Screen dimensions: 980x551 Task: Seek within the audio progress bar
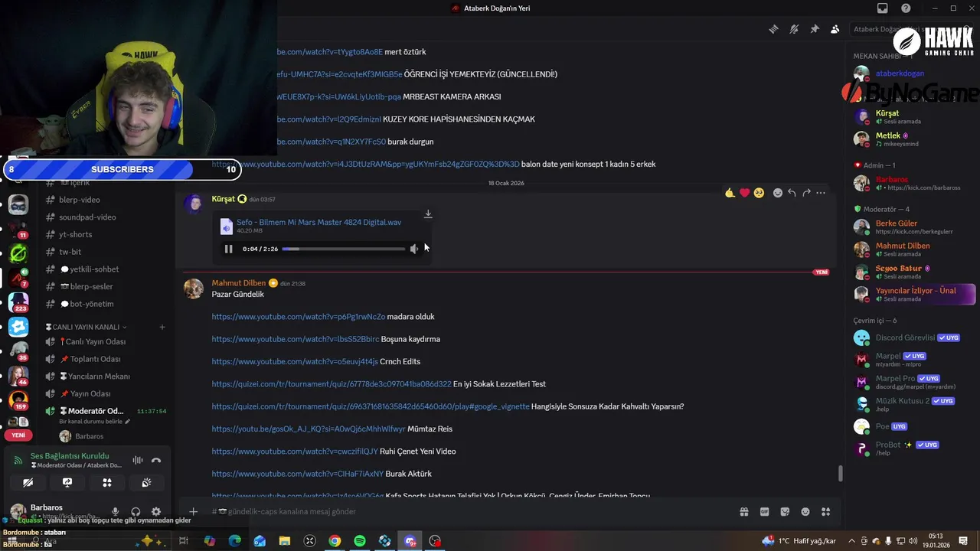coord(344,249)
